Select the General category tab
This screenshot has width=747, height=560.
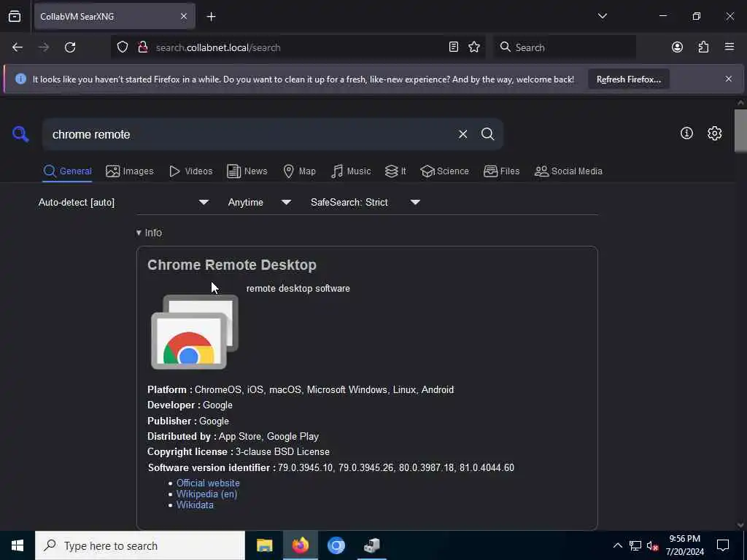(x=67, y=171)
